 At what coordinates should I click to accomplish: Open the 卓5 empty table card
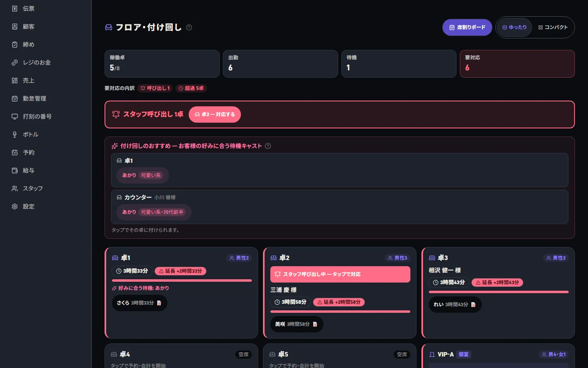click(x=340, y=356)
